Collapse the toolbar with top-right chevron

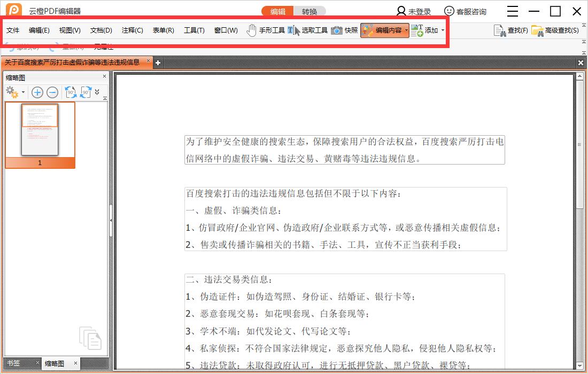[x=584, y=26]
